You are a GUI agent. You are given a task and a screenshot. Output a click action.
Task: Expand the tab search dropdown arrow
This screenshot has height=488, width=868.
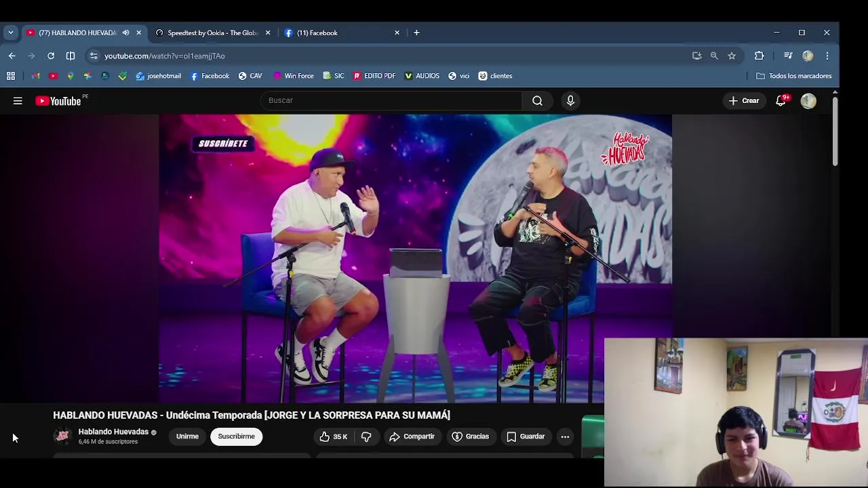pyautogui.click(x=10, y=33)
